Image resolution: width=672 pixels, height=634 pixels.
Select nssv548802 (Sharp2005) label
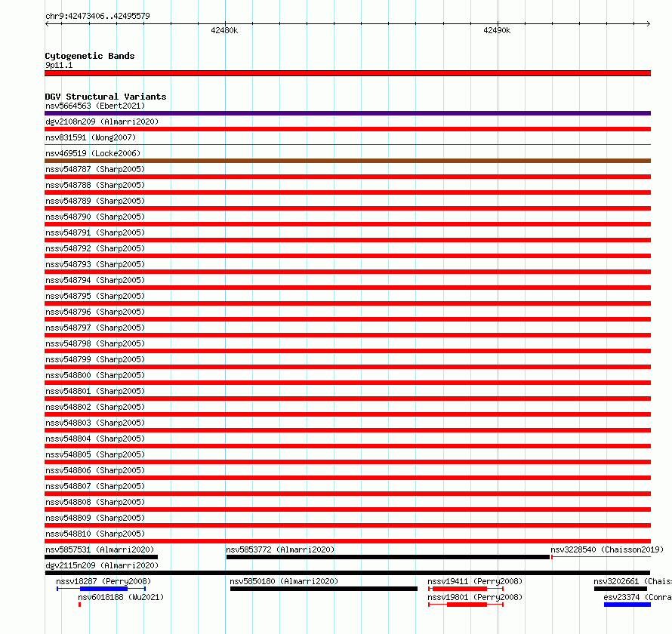coord(95,407)
